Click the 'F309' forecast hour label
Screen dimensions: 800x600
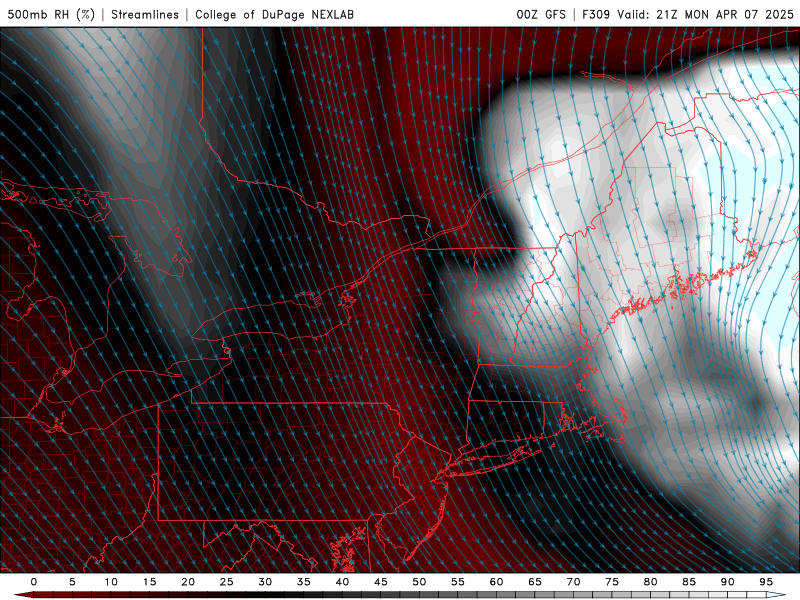(x=596, y=14)
